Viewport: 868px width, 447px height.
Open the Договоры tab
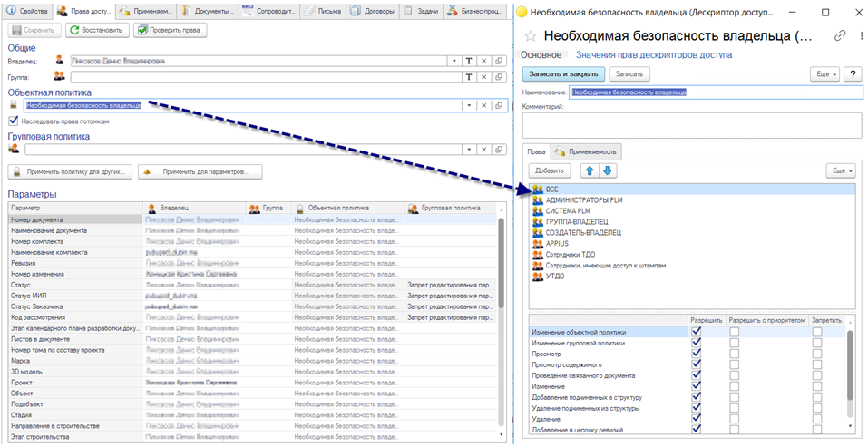tap(373, 11)
